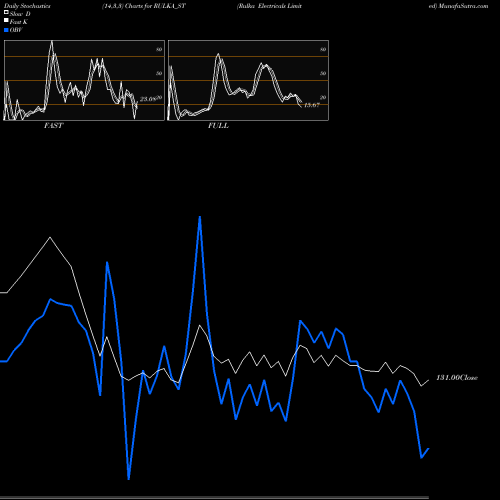Image resolution: width=500 pixels, height=500 pixels.
Task: Click the 23.08 value on FAST chart
Action: 147,99
